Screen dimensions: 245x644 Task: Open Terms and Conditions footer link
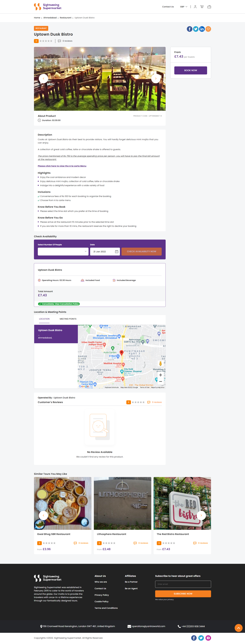[106, 608]
